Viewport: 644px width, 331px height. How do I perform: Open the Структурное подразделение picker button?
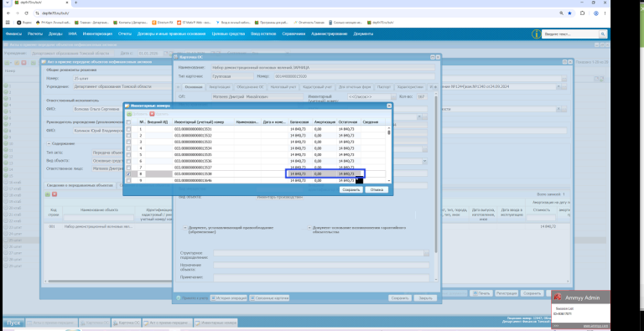tap(426, 253)
